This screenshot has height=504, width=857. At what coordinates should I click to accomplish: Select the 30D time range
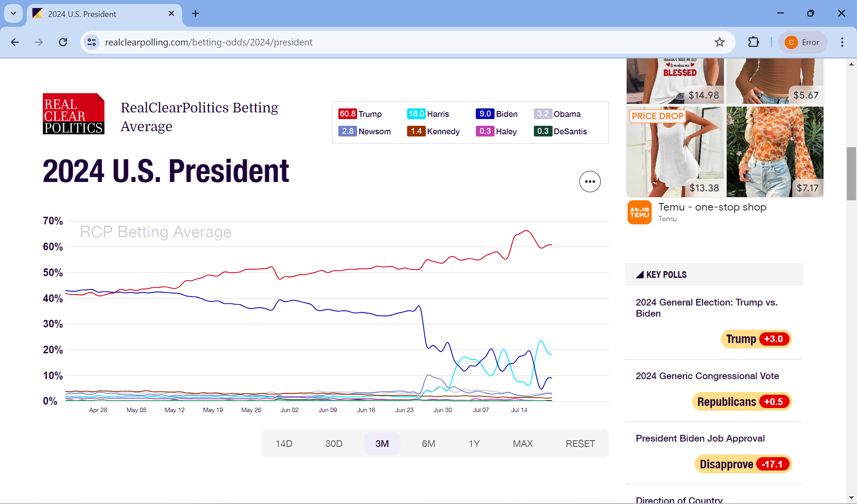tap(333, 444)
